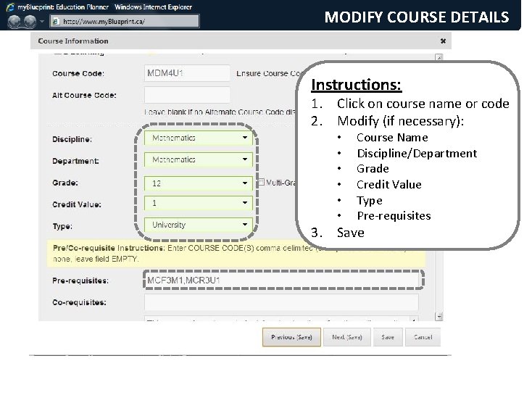Click the myBlueprint.ca address bar
Viewport: 532px width, 411px height.
point(125,21)
